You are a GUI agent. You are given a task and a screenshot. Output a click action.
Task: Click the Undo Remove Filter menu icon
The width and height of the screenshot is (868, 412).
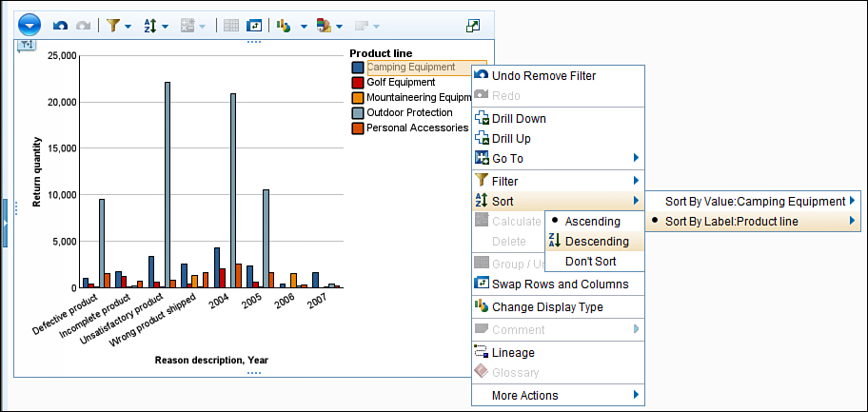[483, 75]
